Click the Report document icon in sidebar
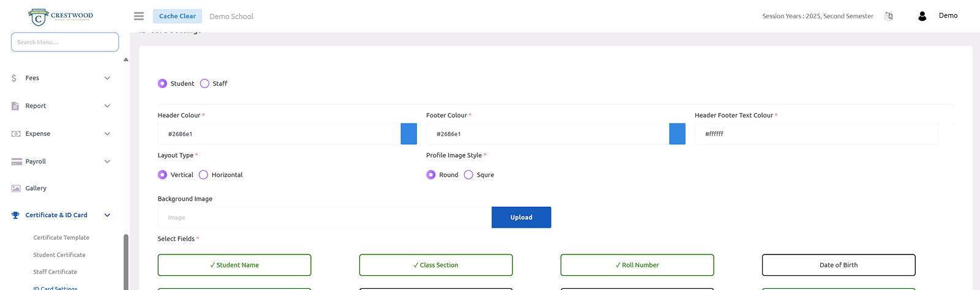Image resolution: width=980 pixels, height=290 pixels. click(15, 106)
